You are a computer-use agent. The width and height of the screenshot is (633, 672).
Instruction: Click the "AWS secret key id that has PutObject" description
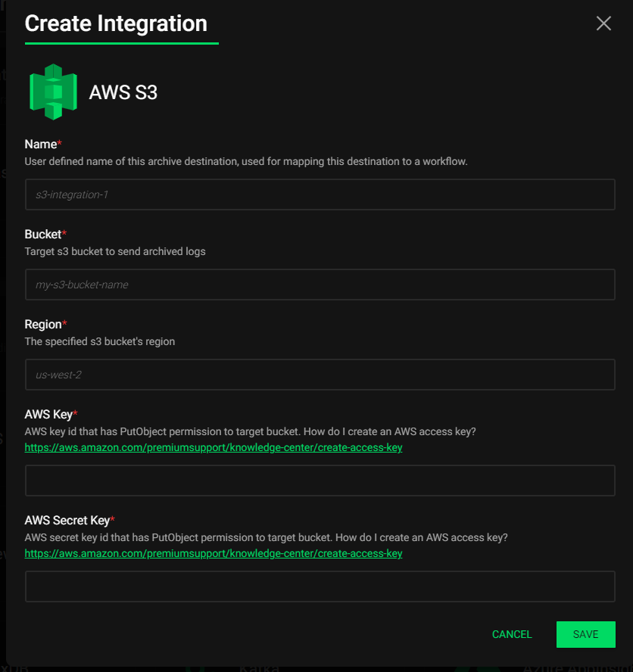(x=267, y=537)
